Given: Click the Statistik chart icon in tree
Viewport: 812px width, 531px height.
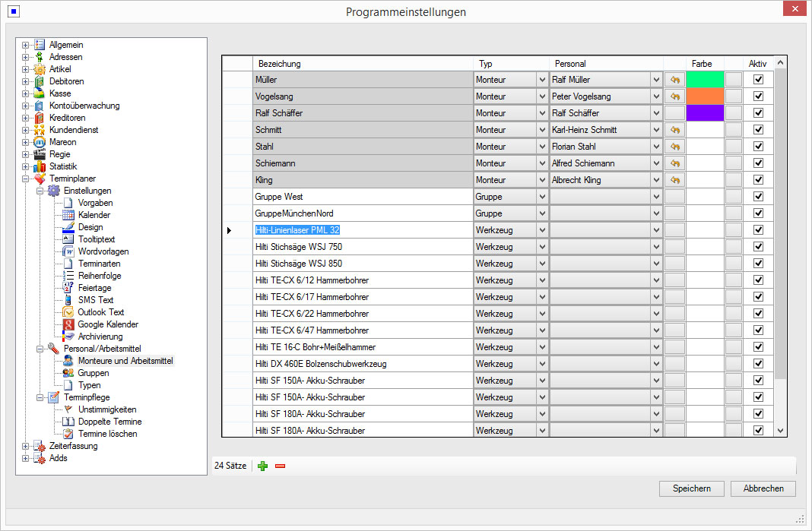Looking at the screenshot, I should tap(40, 166).
